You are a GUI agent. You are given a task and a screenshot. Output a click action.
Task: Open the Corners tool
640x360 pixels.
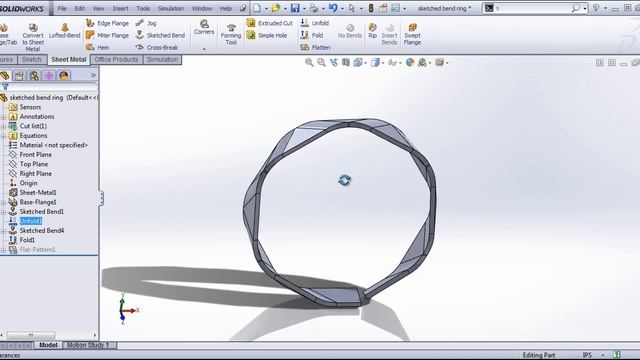pyautogui.click(x=204, y=27)
